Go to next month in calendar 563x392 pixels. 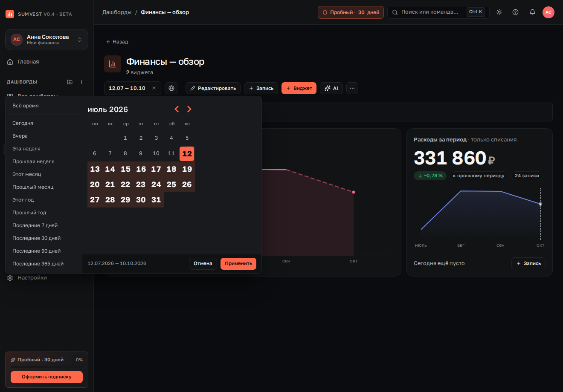(x=189, y=109)
